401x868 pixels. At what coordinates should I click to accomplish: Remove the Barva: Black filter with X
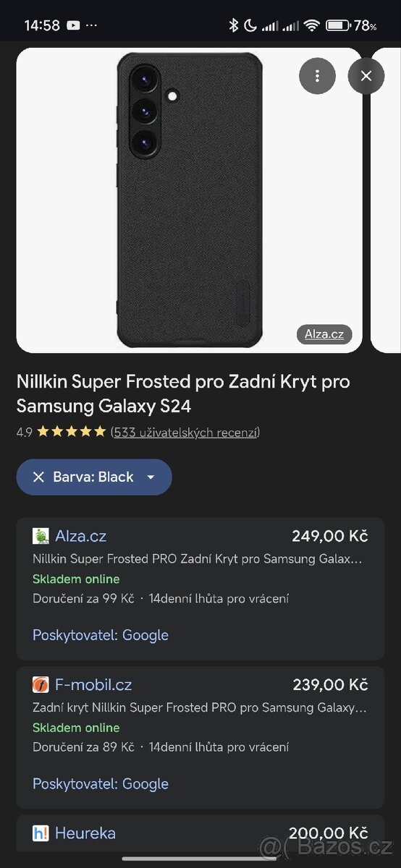[38, 477]
